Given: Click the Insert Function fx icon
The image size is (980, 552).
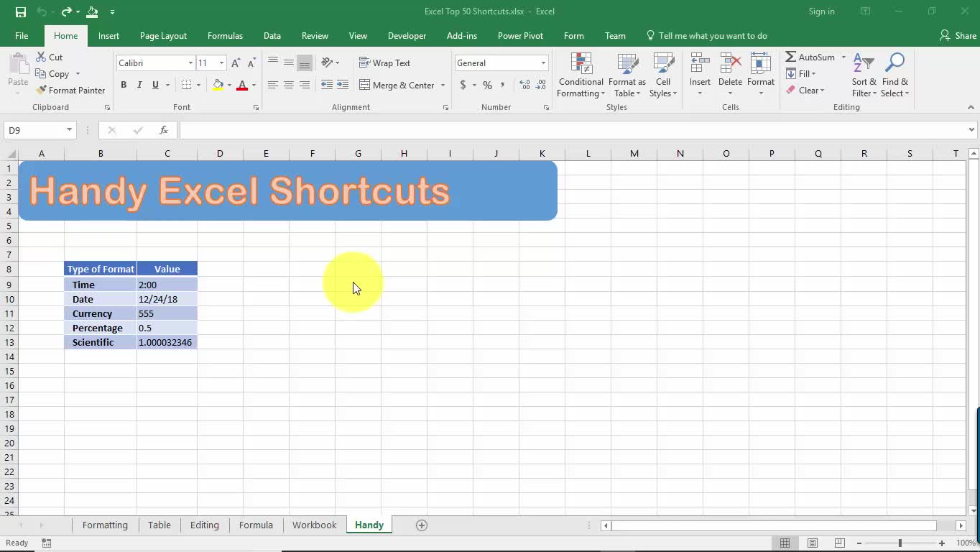Looking at the screenshot, I should 164,130.
